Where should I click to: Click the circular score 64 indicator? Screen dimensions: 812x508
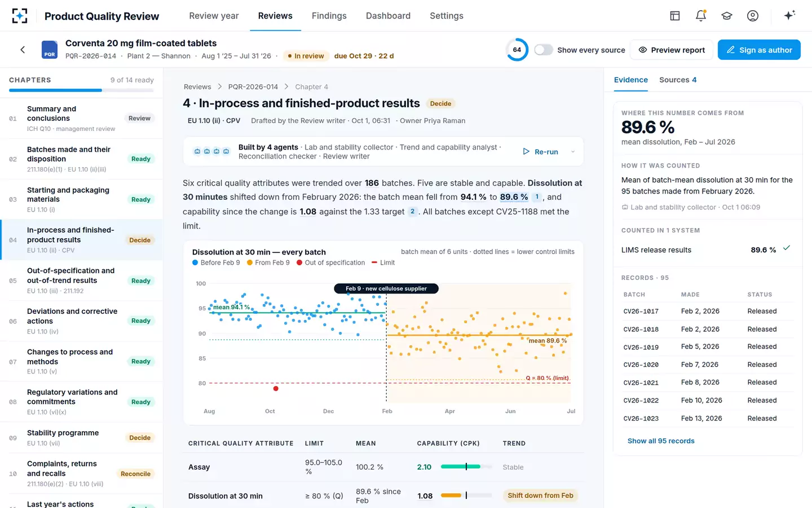coord(517,50)
